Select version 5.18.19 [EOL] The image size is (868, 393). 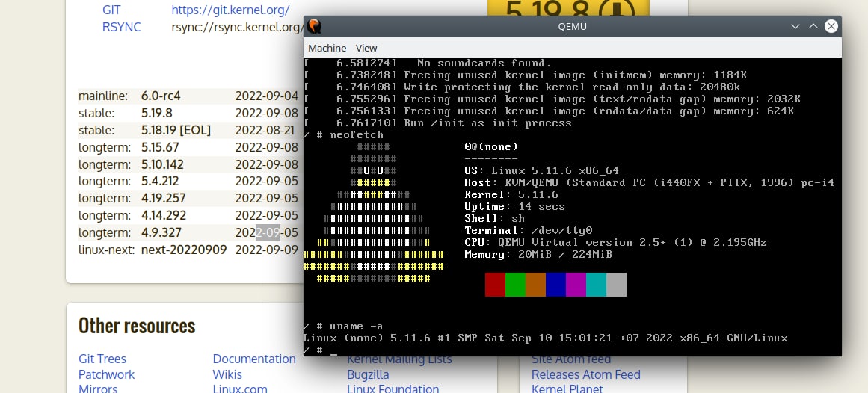point(176,130)
